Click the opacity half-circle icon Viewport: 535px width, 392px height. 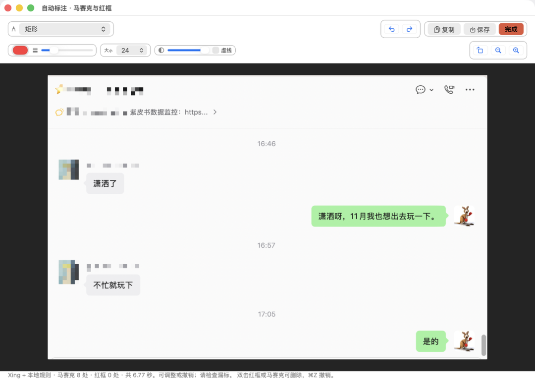coord(161,50)
